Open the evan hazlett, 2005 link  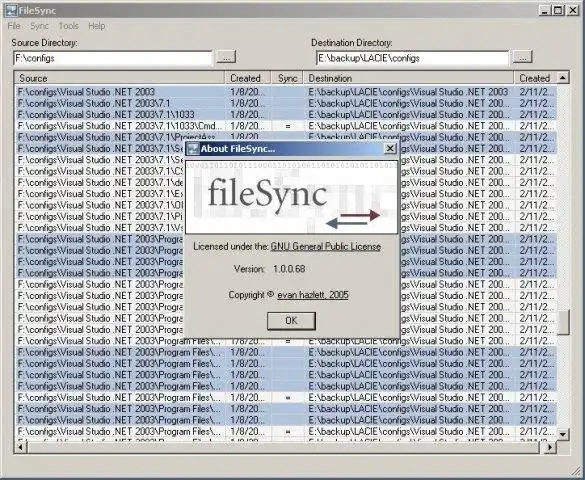(x=313, y=295)
